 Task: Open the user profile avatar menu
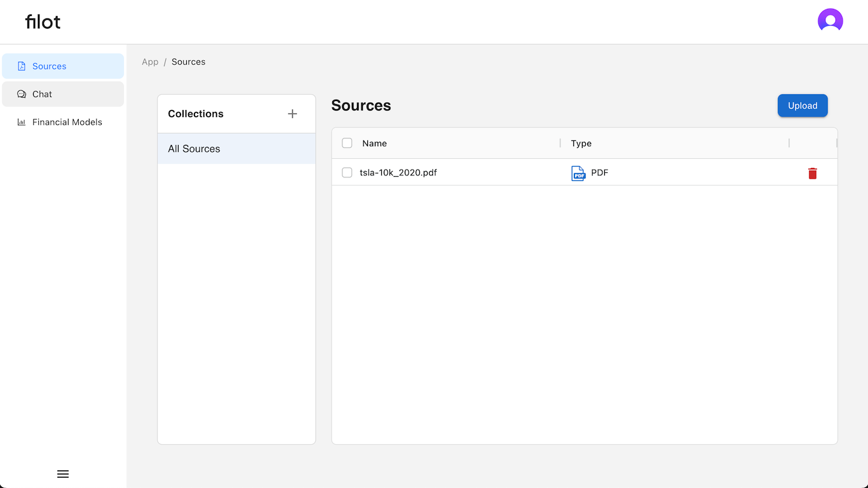pos(830,20)
